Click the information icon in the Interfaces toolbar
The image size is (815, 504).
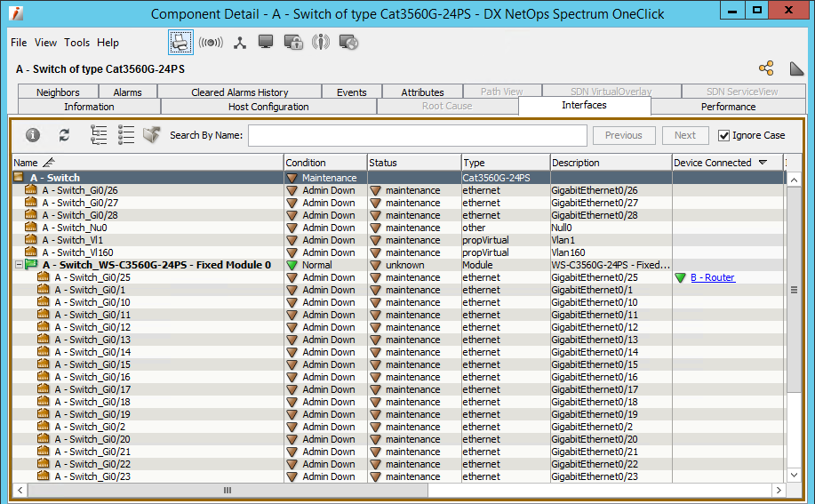[33, 135]
